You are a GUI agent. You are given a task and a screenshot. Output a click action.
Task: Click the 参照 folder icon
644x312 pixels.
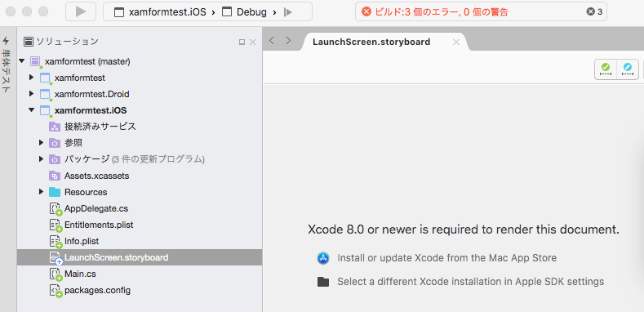tap(55, 143)
